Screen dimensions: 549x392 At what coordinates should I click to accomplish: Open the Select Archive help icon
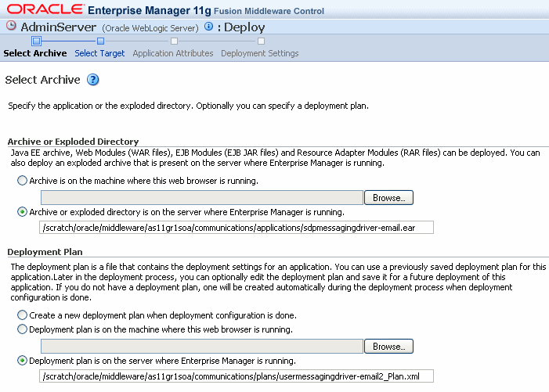pyautogui.click(x=92, y=80)
